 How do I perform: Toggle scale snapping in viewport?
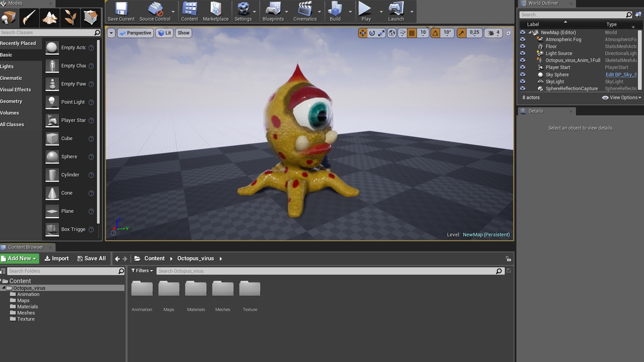pyautogui.click(x=461, y=33)
